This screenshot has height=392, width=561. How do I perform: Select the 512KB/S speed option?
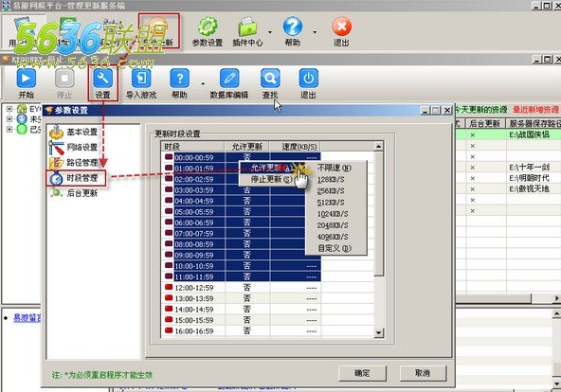coord(336,203)
